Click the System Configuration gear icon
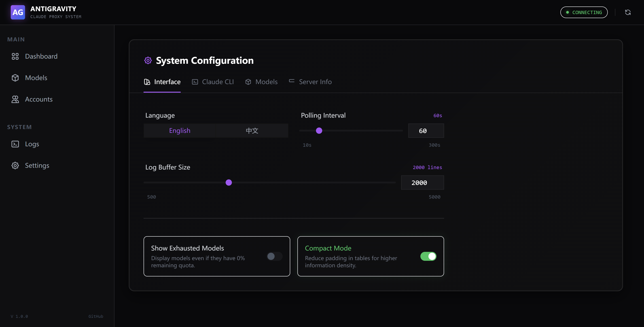 tap(148, 60)
